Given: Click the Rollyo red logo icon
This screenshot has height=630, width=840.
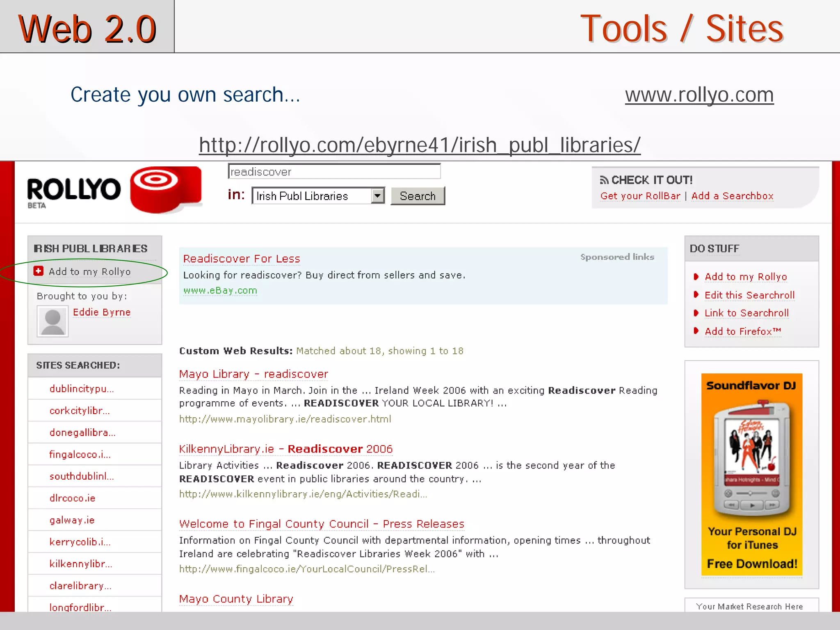Looking at the screenshot, I should tap(166, 189).
